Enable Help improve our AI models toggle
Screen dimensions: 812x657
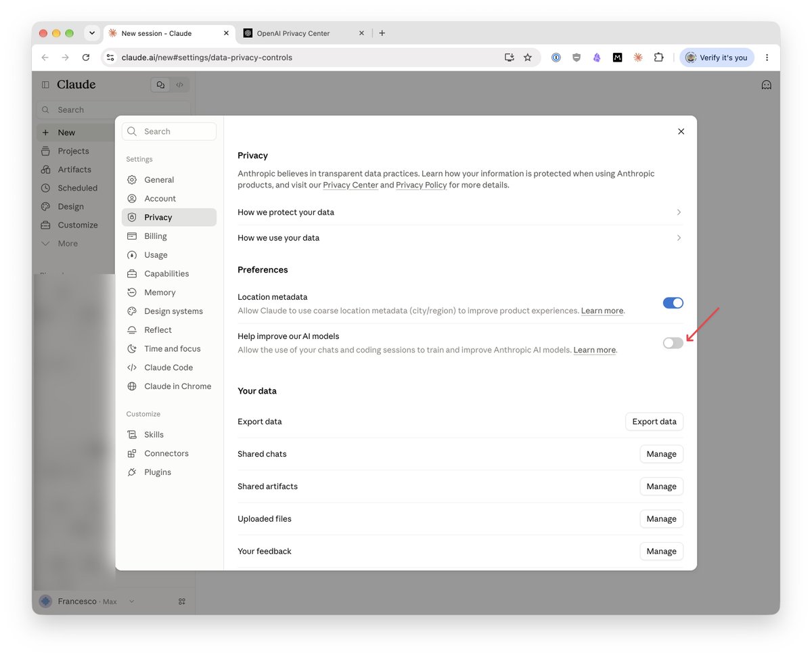click(673, 343)
